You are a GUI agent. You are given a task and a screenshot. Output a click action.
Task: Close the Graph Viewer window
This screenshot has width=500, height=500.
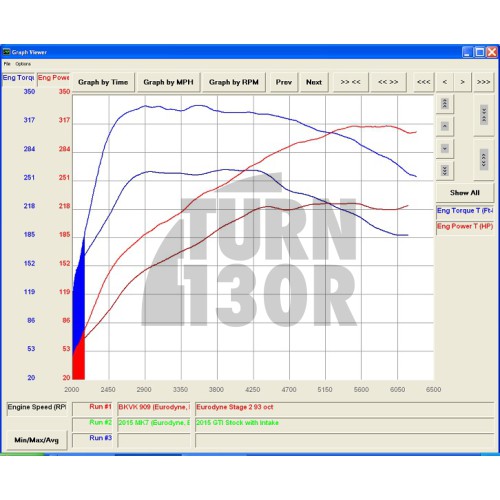[x=492, y=52]
